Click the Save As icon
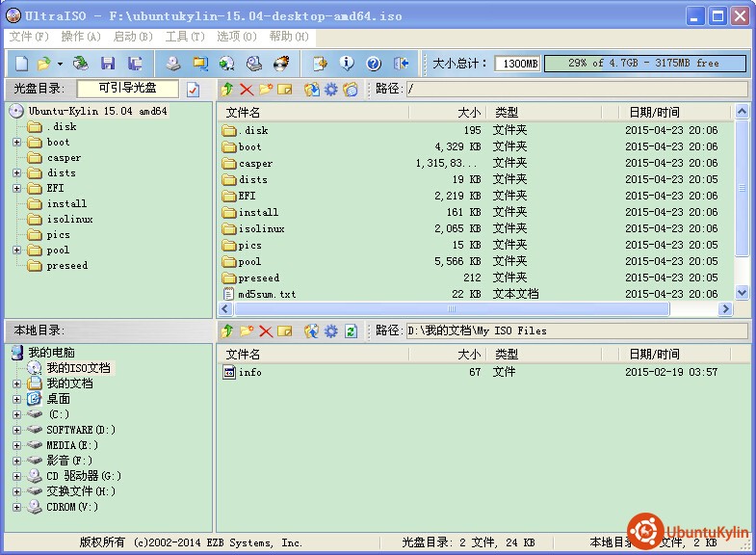Screen dimensions: 756x555 point(135,64)
